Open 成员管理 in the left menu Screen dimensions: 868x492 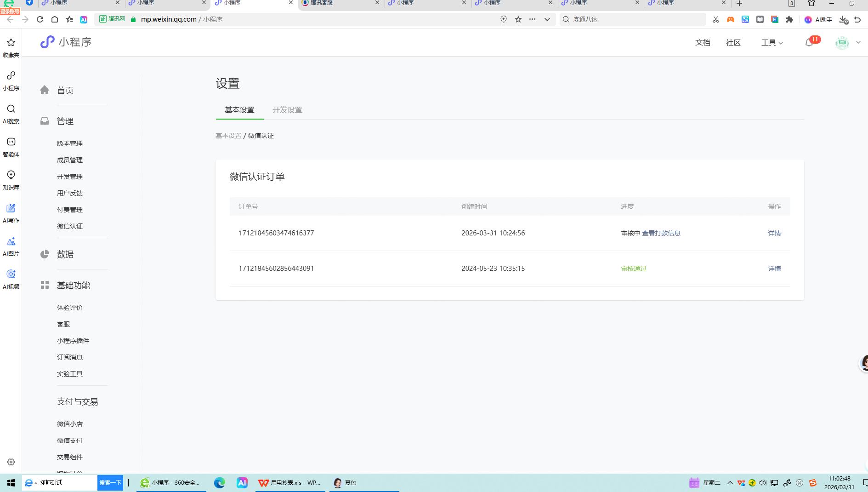[x=70, y=160]
